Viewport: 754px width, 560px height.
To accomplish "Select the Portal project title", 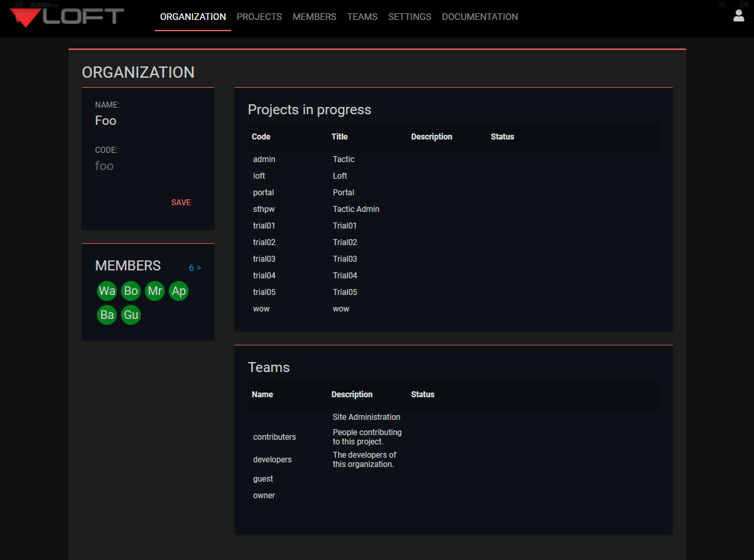I will 343,192.
